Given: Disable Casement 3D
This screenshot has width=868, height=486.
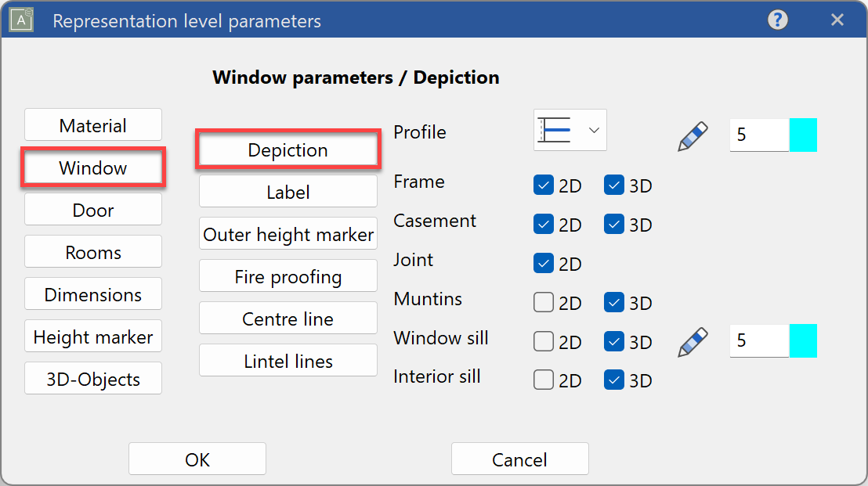Looking at the screenshot, I should pos(614,224).
